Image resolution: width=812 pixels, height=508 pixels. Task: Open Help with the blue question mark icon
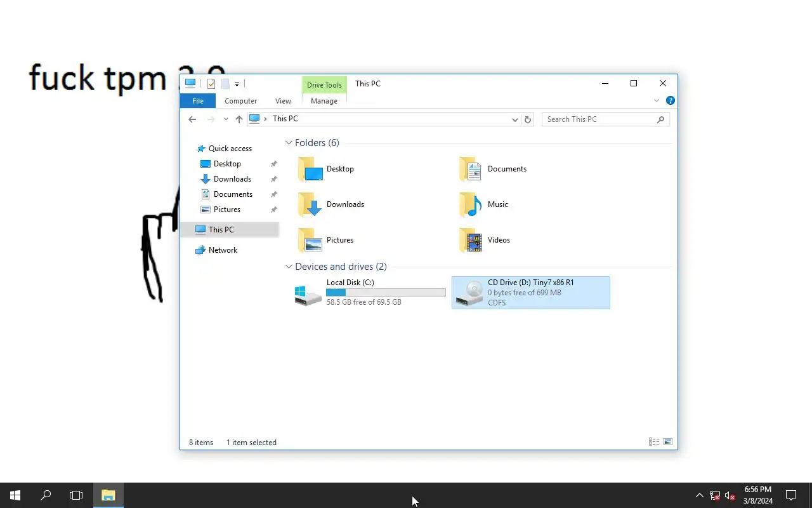[671, 100]
